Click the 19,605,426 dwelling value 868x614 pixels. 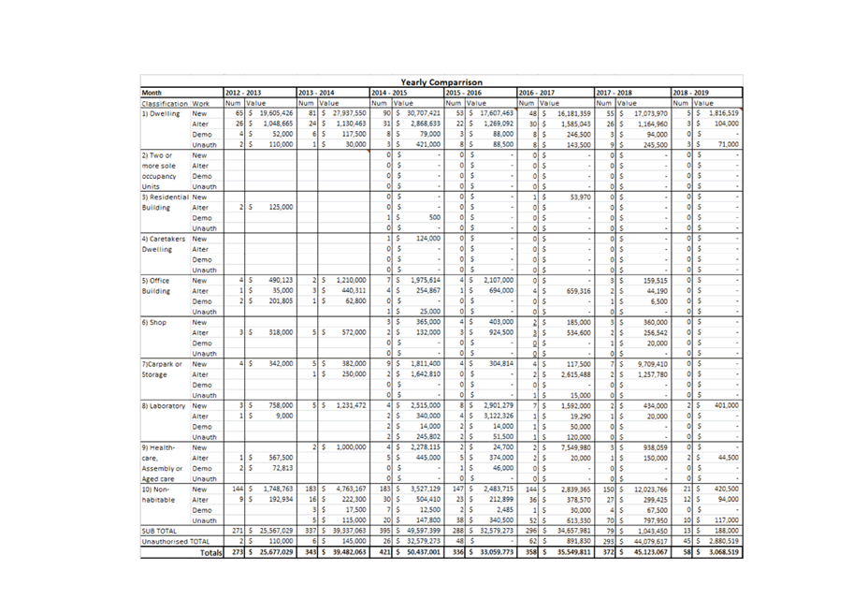[276, 113]
